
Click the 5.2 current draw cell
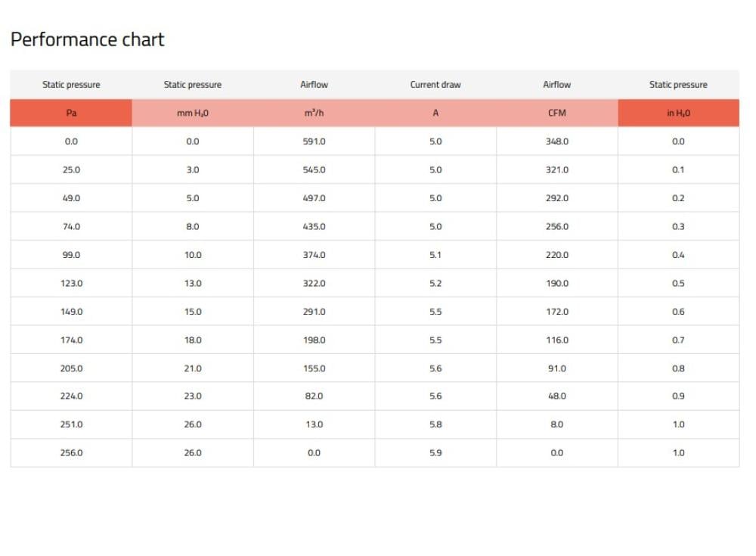tap(435, 284)
